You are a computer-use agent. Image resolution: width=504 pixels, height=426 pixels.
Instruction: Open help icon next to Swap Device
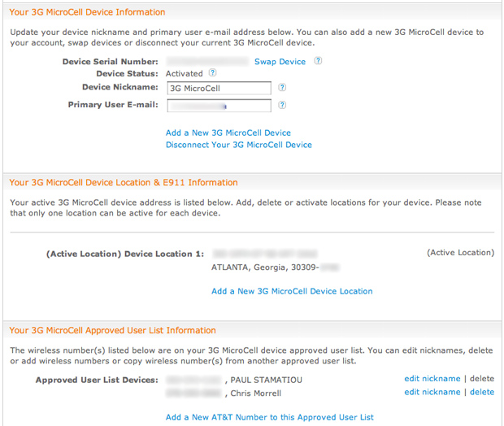tap(318, 61)
